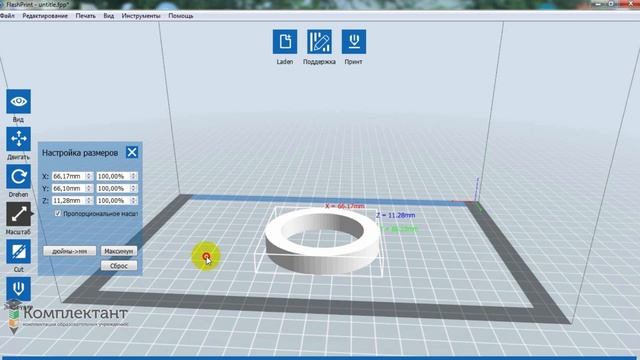Open the Инструменты menu

[141, 16]
